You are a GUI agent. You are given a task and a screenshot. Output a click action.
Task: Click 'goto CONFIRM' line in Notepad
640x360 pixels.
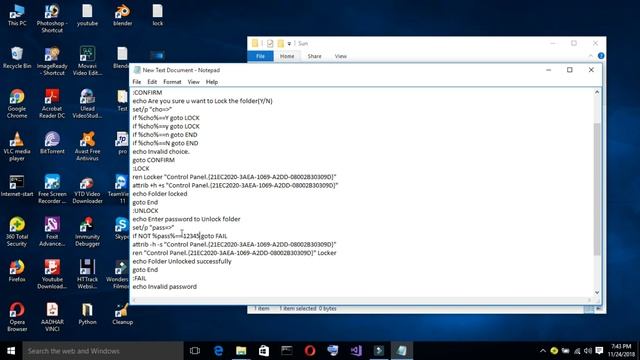click(153, 160)
